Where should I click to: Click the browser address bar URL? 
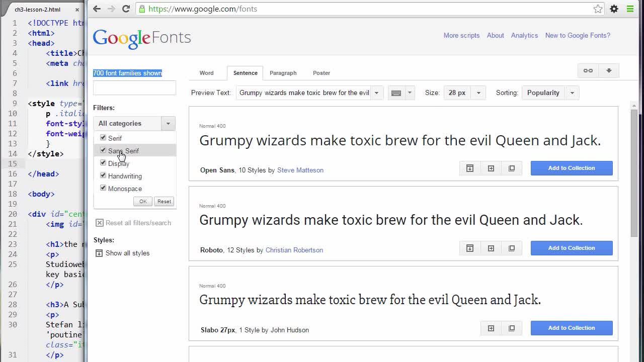203,9
